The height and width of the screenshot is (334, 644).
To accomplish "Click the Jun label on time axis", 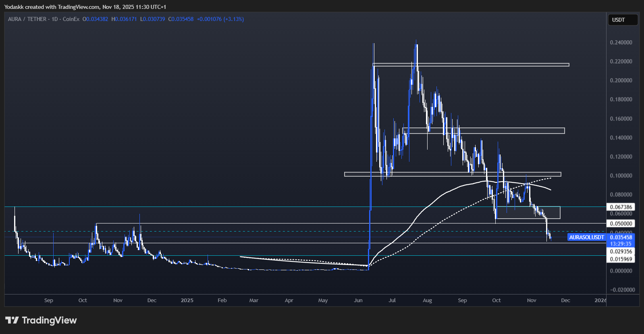I will click(x=358, y=301).
